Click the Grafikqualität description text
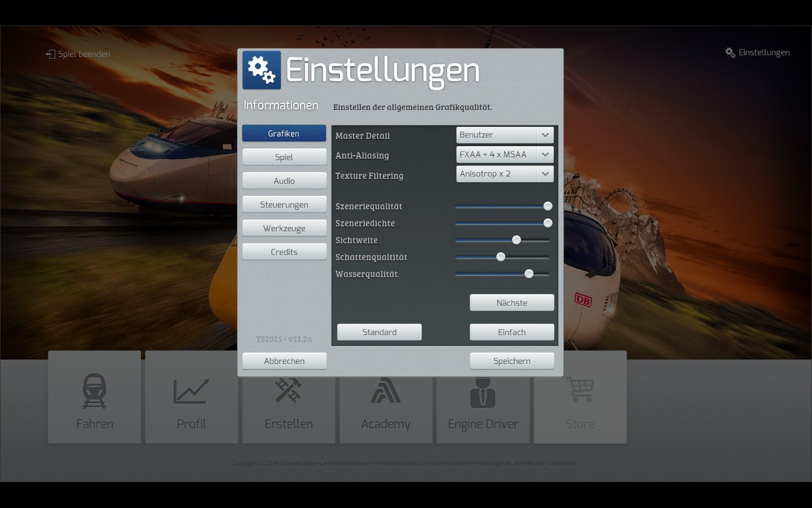This screenshot has height=508, width=812. (x=413, y=107)
